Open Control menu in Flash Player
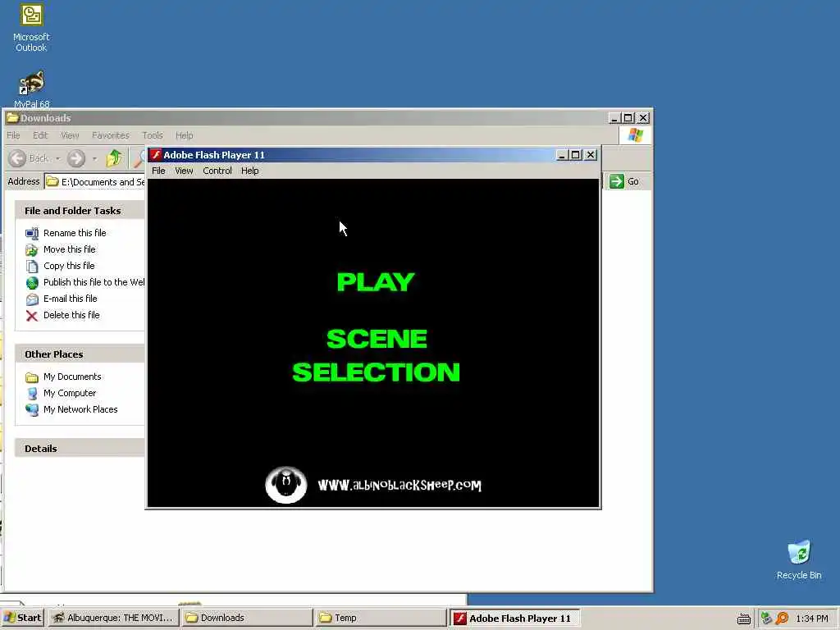 [217, 171]
